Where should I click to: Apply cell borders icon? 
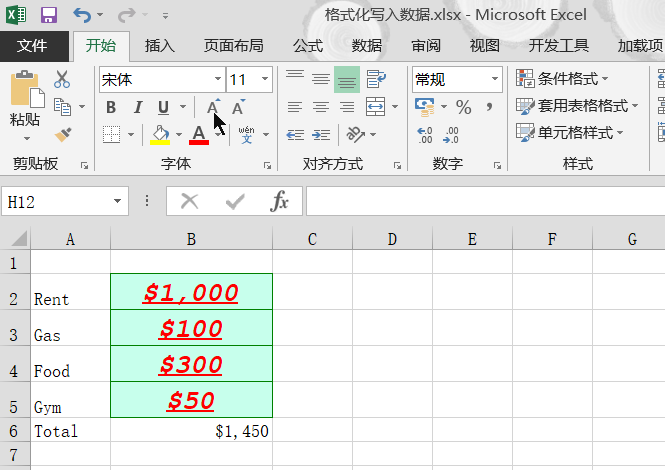tap(112, 134)
